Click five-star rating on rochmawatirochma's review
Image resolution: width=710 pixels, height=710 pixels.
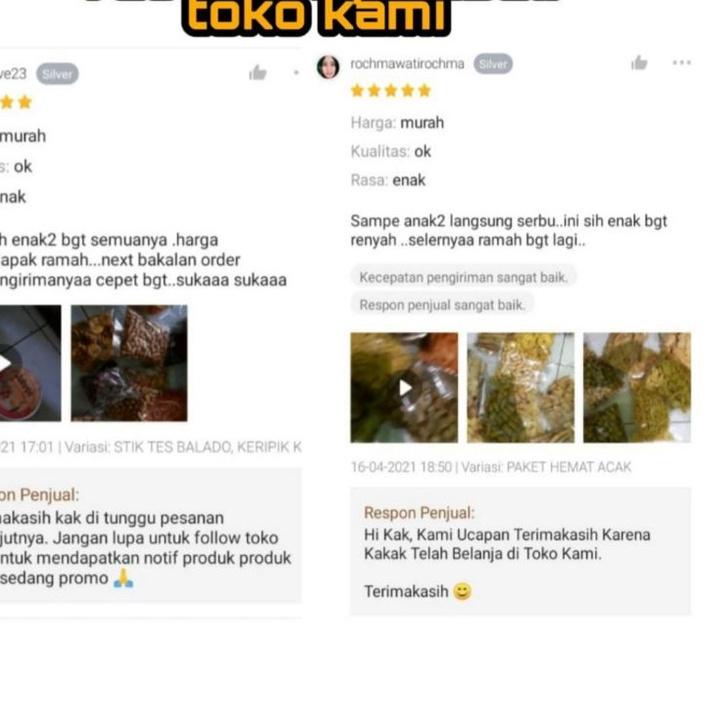point(391,91)
